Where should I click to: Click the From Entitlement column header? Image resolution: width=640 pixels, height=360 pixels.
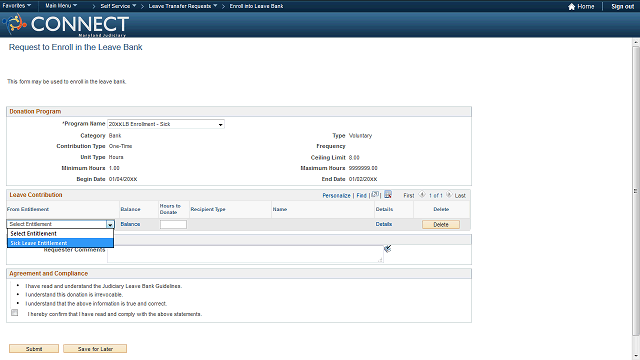pos(28,209)
